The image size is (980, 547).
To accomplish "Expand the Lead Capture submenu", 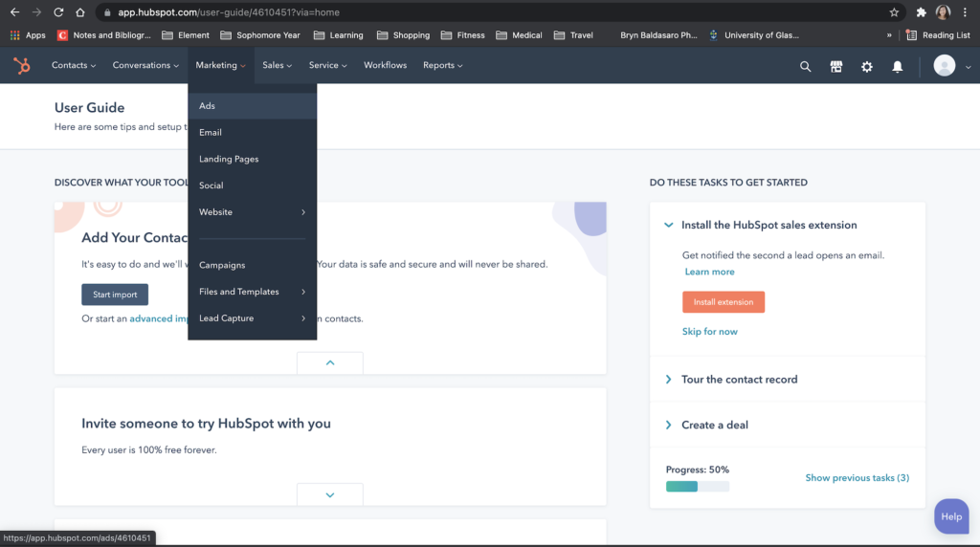I will 252,318.
